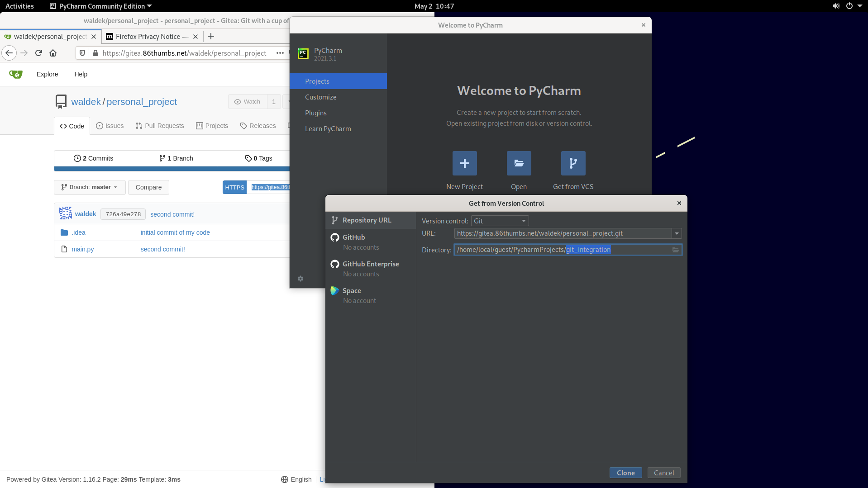Click the address bar padlock icon

point(95,53)
